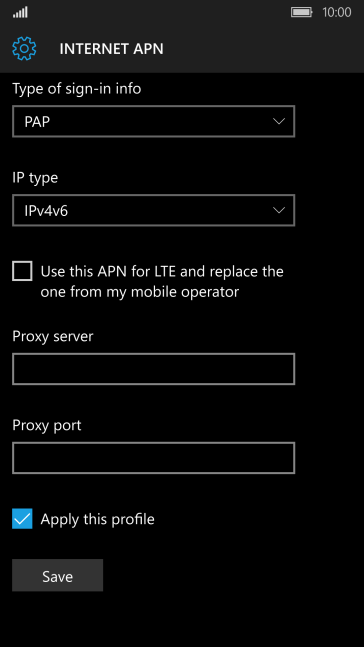Image resolution: width=364 pixels, height=647 pixels.
Task: Open the IP type dropdown
Action: [154, 210]
